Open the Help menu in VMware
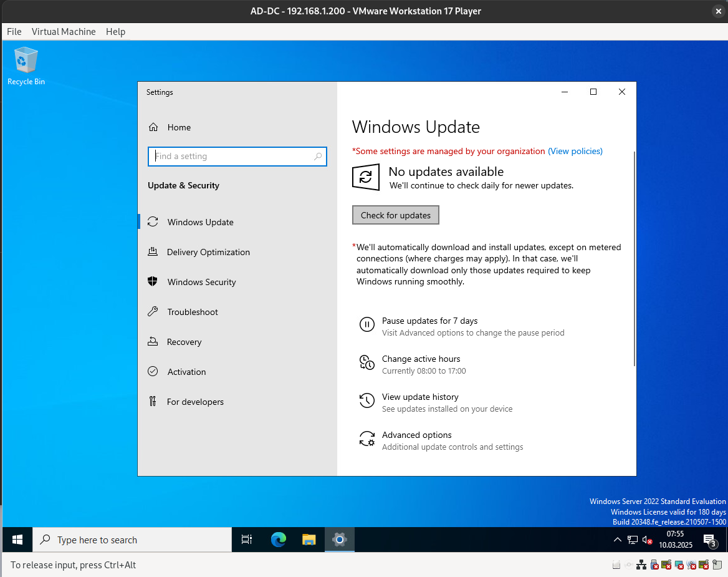The image size is (728, 577). (x=115, y=31)
